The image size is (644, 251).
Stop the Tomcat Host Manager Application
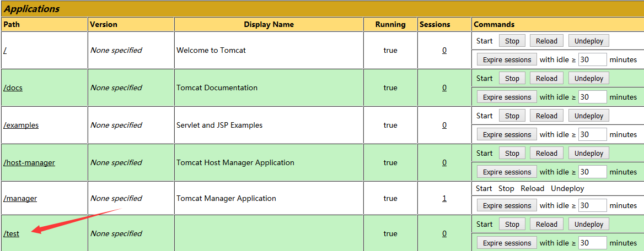(512, 153)
